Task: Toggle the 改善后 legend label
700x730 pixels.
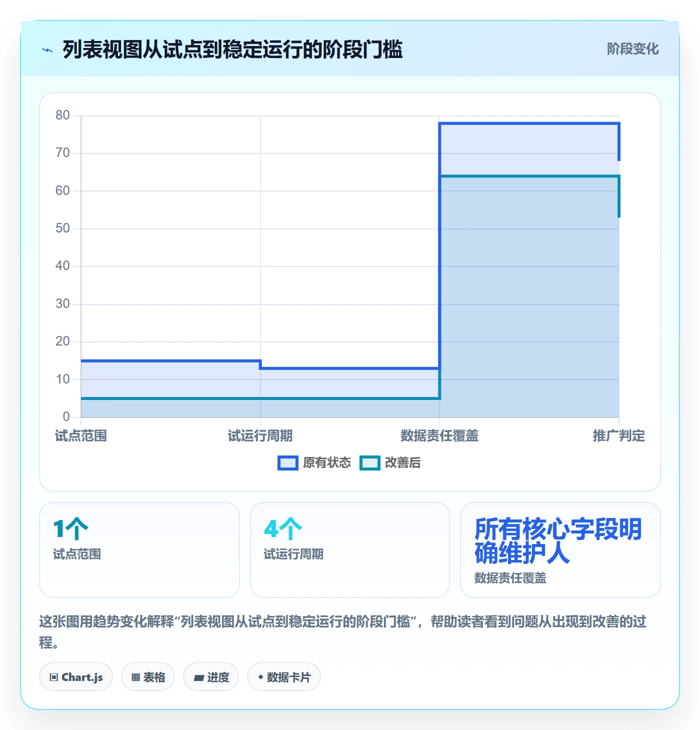Action: click(402, 463)
